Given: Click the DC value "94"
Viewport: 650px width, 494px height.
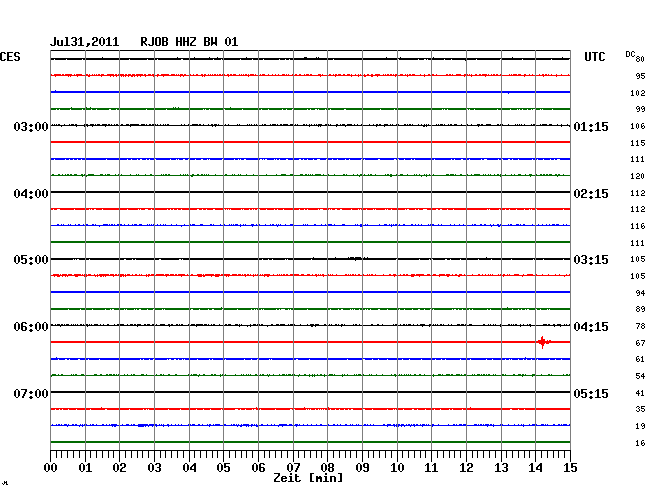Looking at the screenshot, I should (640, 293).
